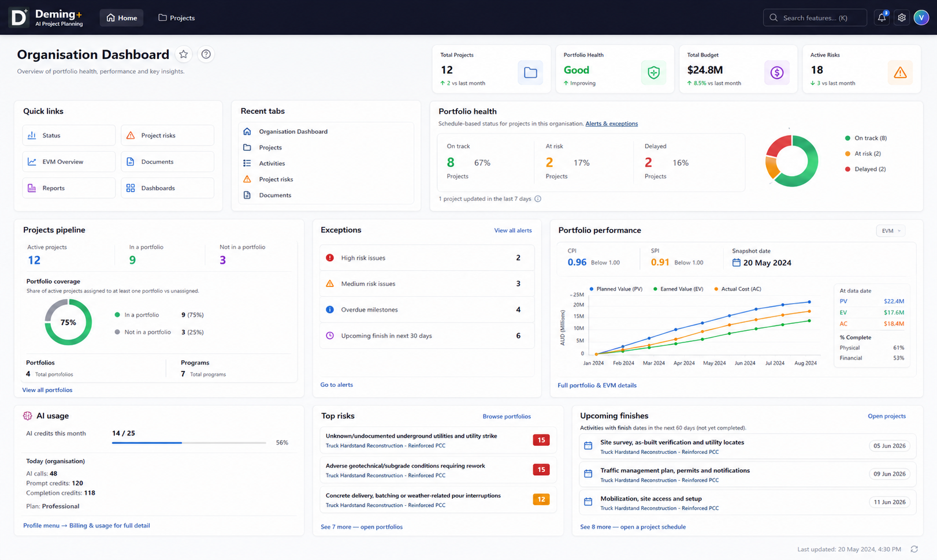Click the refresh icon beside Last updated
Screen dimensions: 937x560
tap(914, 549)
